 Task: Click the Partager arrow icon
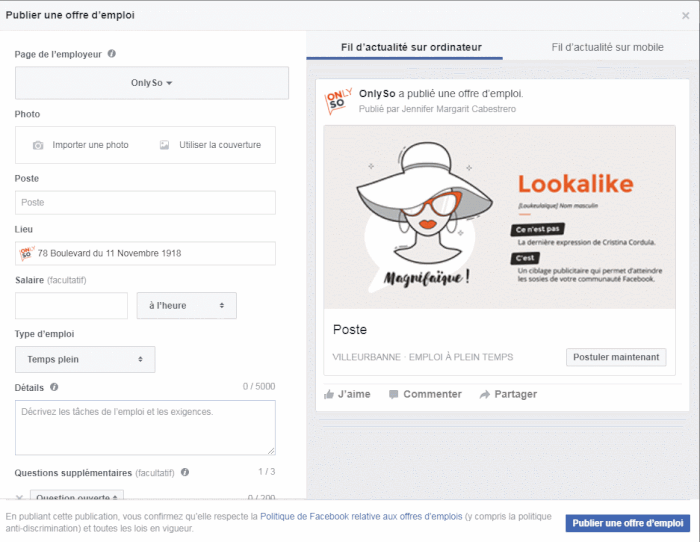[x=484, y=394]
